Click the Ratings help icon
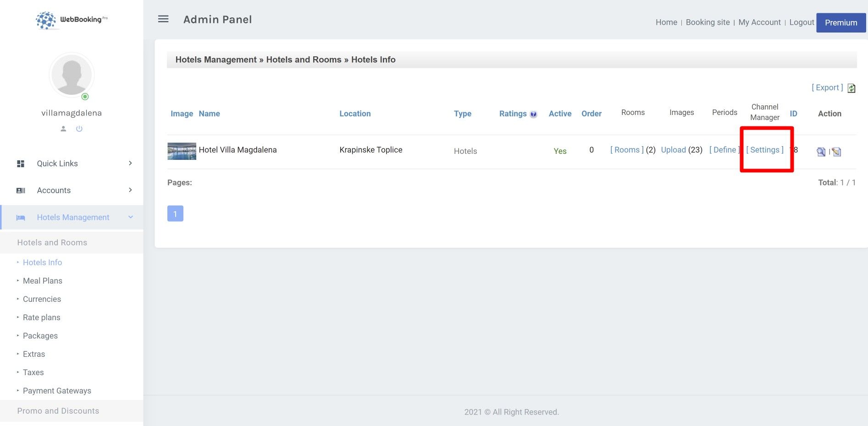The image size is (868, 426). (x=533, y=115)
